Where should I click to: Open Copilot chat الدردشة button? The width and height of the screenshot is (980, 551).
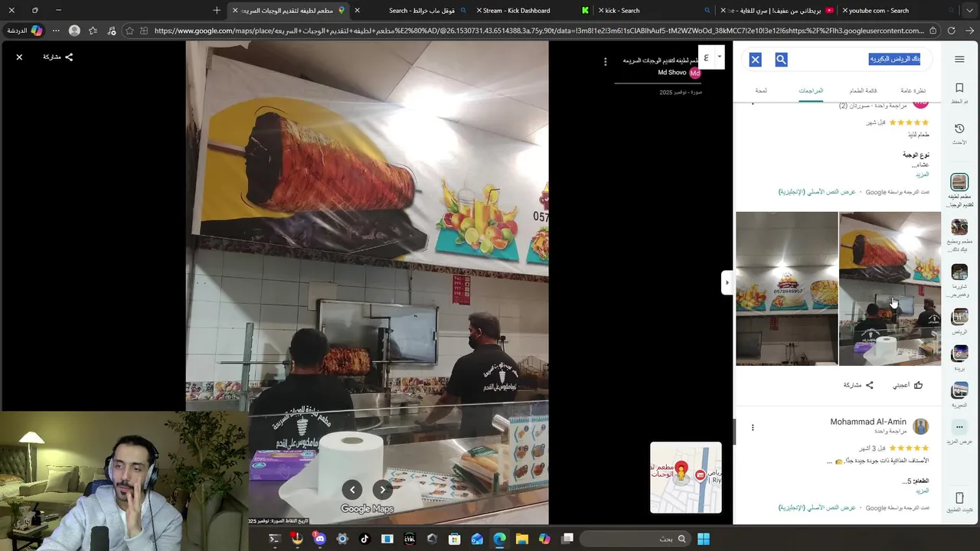pyautogui.click(x=24, y=31)
